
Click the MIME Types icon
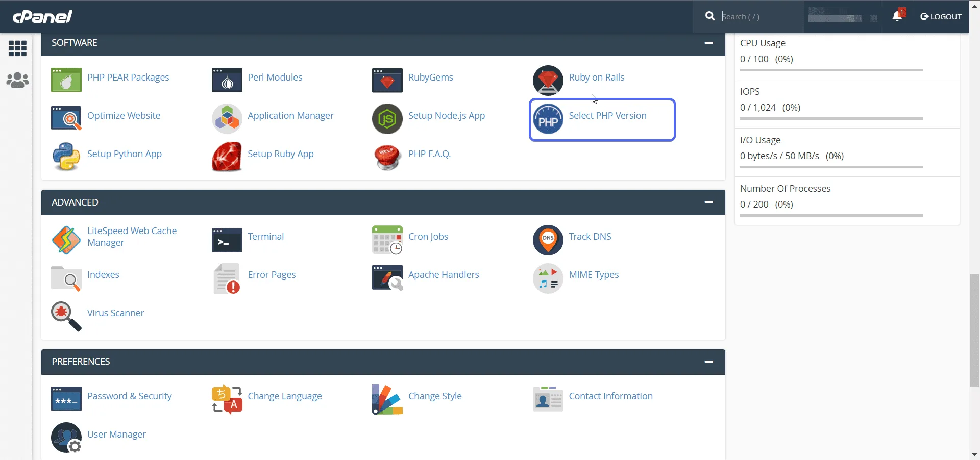click(x=548, y=278)
